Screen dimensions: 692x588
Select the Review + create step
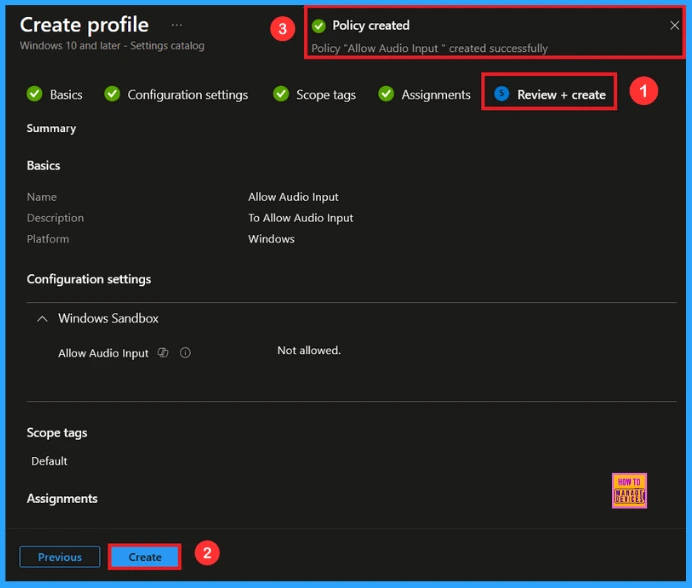pos(560,94)
